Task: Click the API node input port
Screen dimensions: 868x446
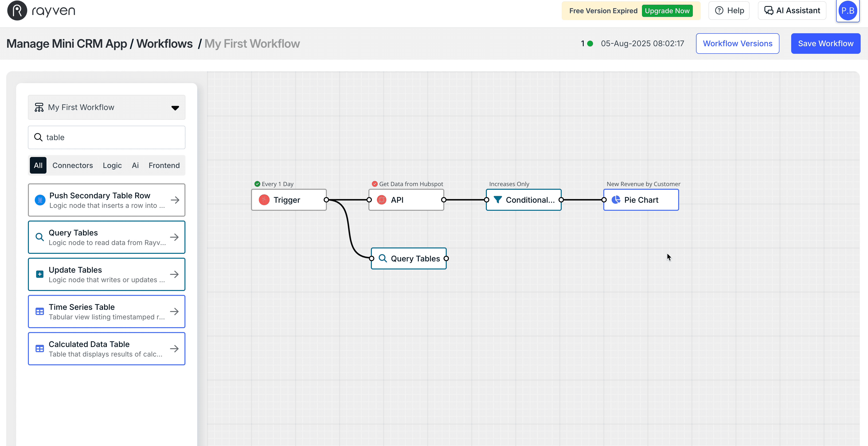Action: click(369, 200)
